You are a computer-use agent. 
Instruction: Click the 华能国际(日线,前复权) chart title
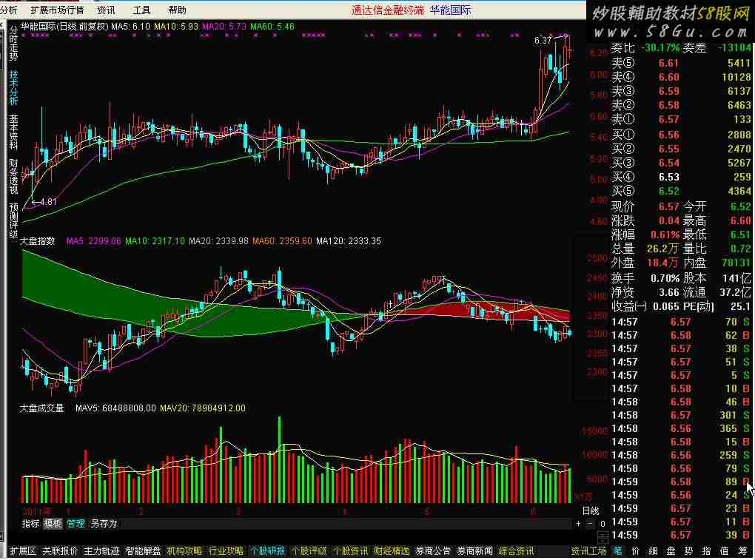tap(64, 27)
